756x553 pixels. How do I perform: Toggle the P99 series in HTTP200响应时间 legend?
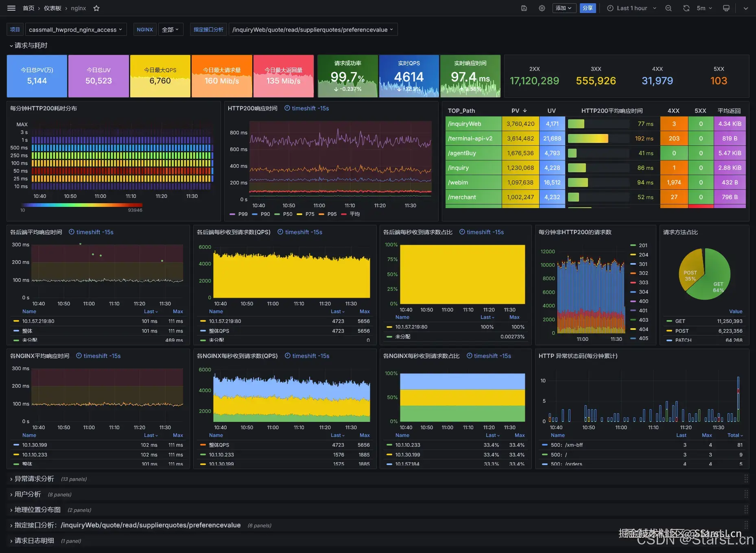pyautogui.click(x=243, y=214)
